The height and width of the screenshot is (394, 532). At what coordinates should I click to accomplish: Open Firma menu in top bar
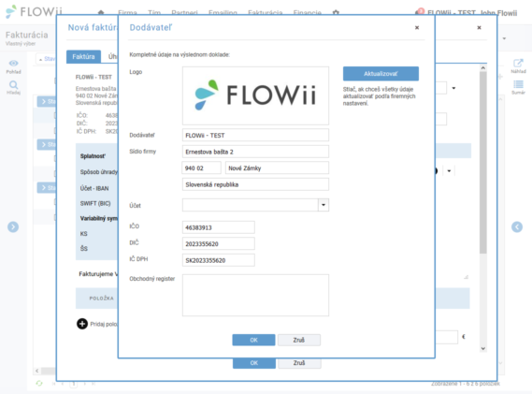point(127,13)
